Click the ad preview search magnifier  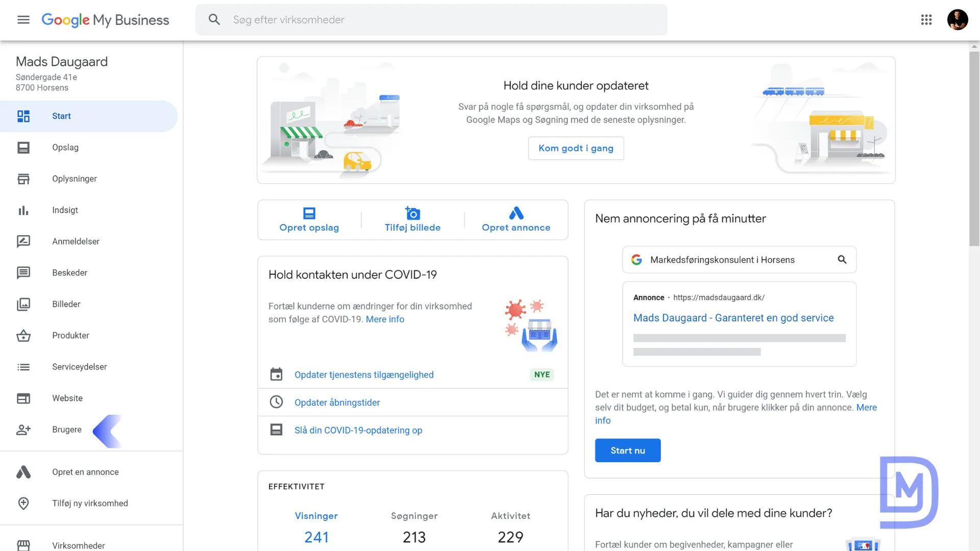(x=842, y=260)
